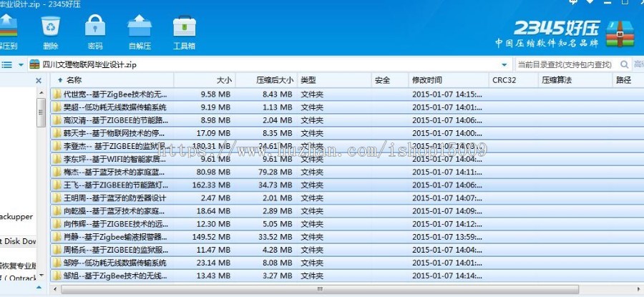Viewport: 644px width, 297px height.
Task: Close the left side panel with X
Action: pyautogui.click(x=39, y=81)
